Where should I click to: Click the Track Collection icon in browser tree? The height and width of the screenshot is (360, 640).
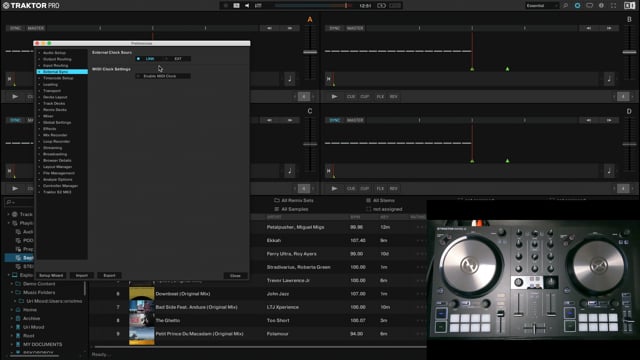coord(15,214)
